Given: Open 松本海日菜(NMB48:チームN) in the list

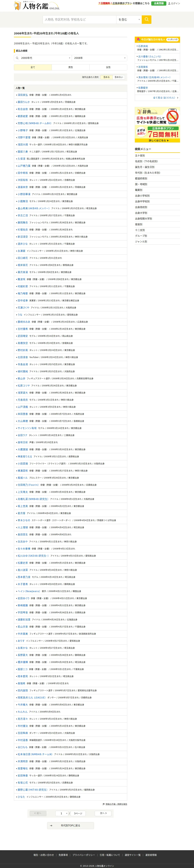Looking at the screenshot, I should 35,754.
